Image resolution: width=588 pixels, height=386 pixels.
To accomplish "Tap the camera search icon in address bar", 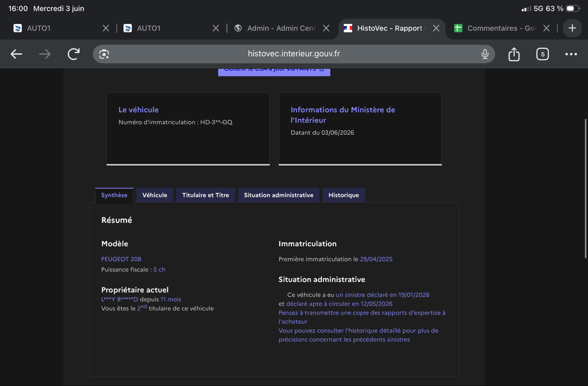I will click(x=104, y=54).
